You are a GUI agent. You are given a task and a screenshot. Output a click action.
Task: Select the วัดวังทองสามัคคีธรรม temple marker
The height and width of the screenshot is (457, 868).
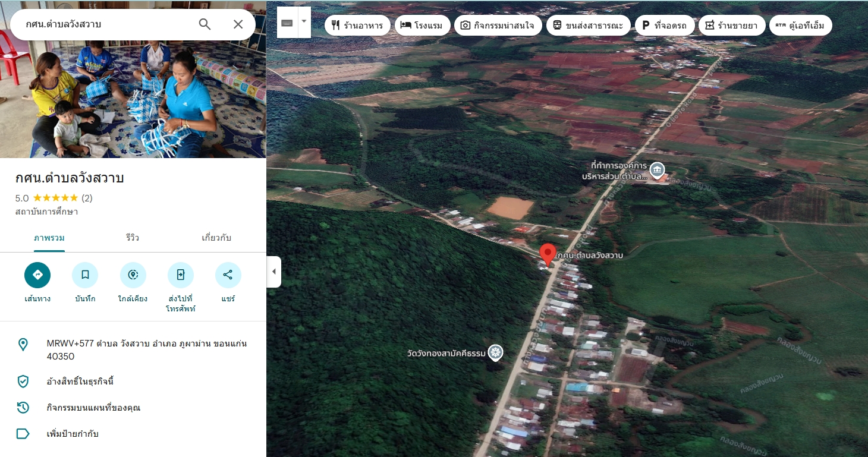click(x=495, y=353)
